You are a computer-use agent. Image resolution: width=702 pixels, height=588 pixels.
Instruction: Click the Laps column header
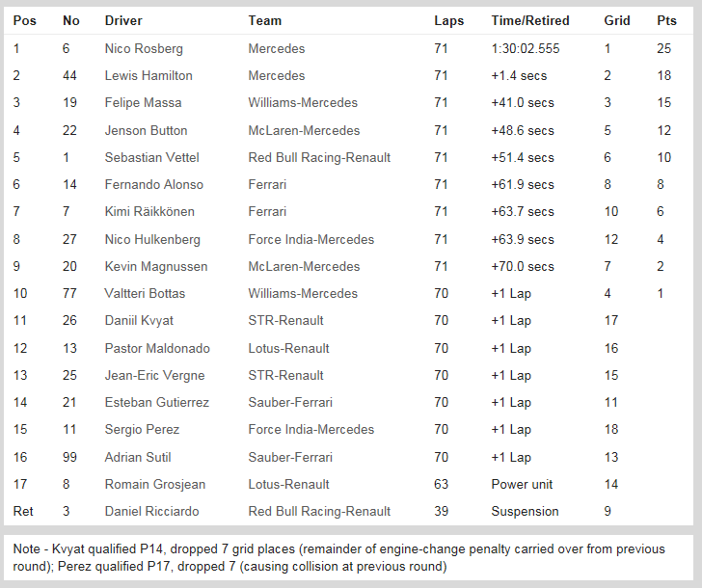[448, 20]
